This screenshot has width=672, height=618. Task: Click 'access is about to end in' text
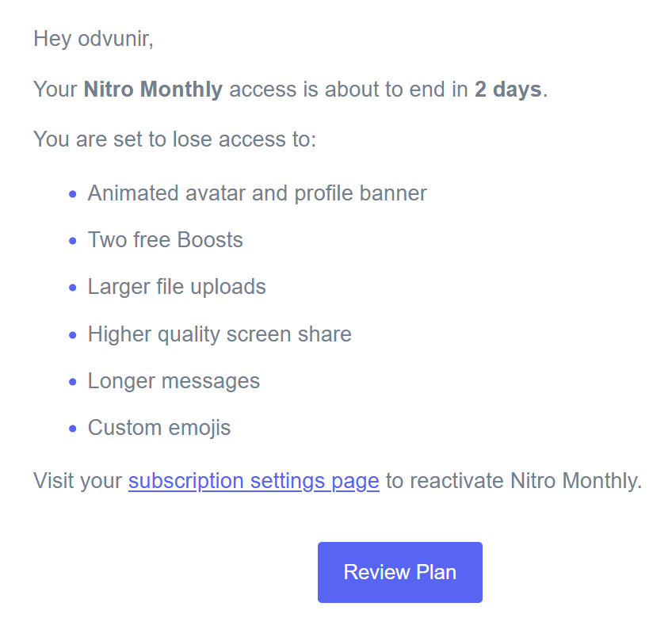(x=349, y=90)
